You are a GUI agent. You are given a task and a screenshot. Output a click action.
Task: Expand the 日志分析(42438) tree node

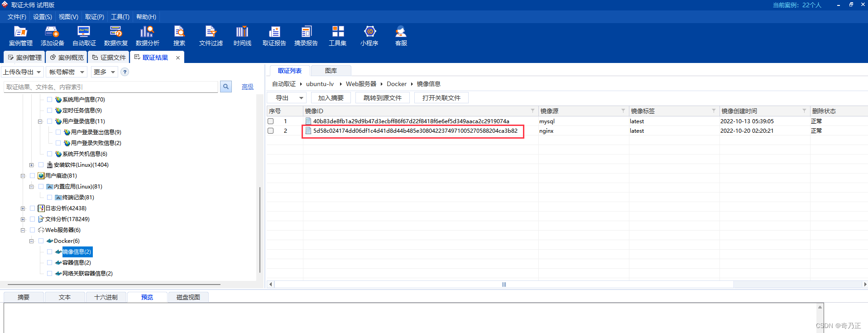23,208
